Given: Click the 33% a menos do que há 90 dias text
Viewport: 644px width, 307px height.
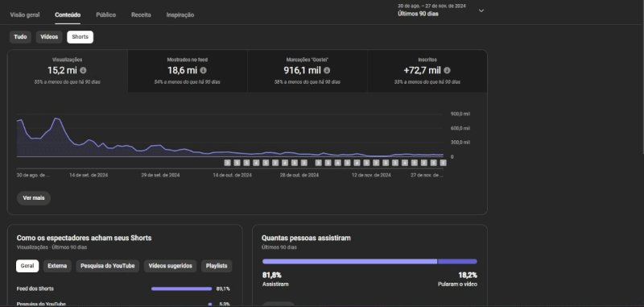Looking at the screenshot, I should [x=427, y=82].
